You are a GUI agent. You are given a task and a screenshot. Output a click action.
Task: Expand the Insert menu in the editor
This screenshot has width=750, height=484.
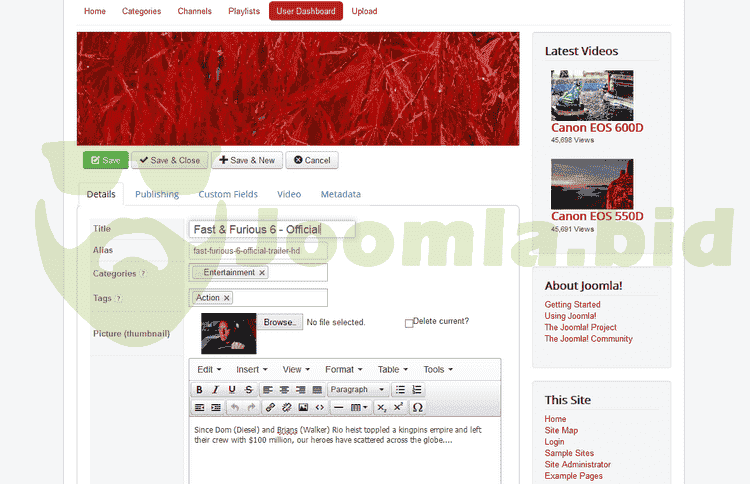pos(250,370)
